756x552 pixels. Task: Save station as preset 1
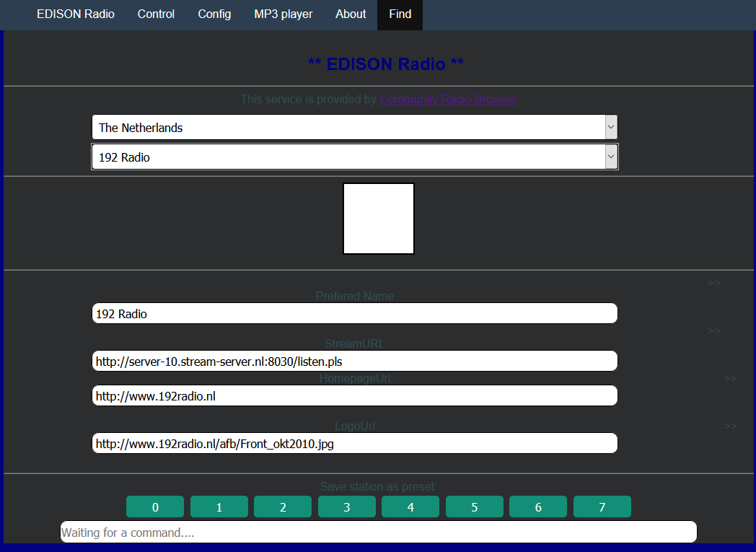(x=219, y=507)
